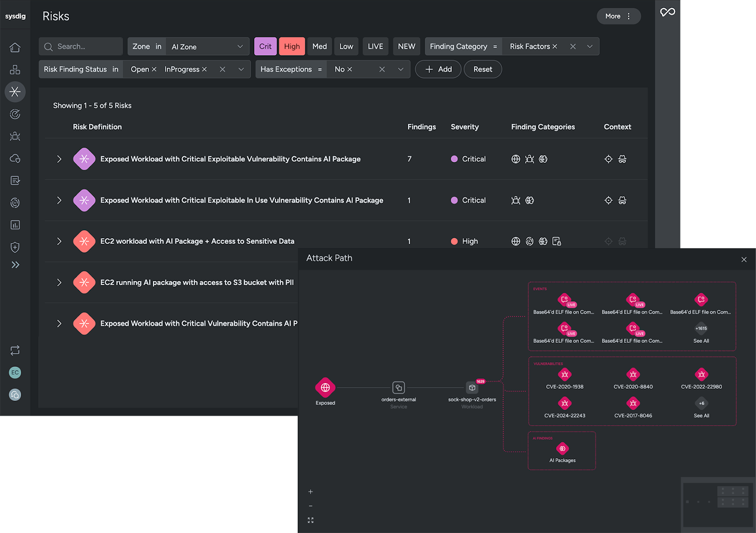Viewport: 756px width, 533px height.
Task: Open CVE-2024-22243 vulnerability node
Action: [565, 403]
